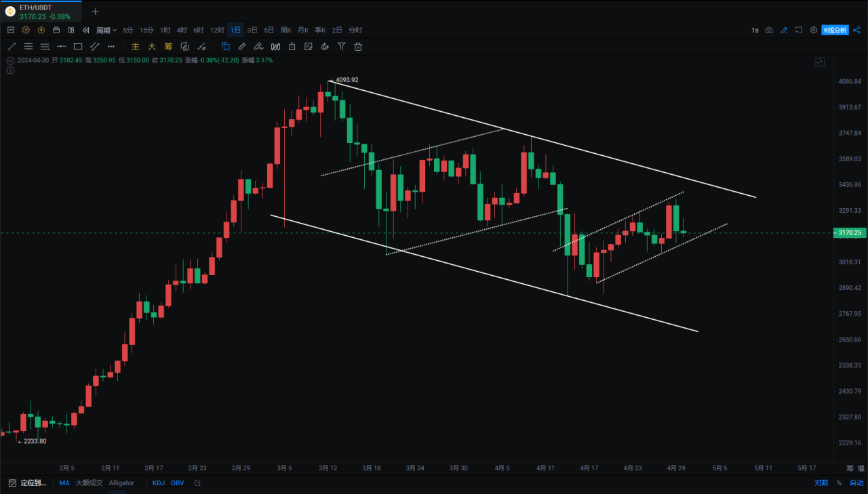The image size is (868, 494).
Task: Switch to the 周K weekly timeframe
Action: click(x=285, y=30)
